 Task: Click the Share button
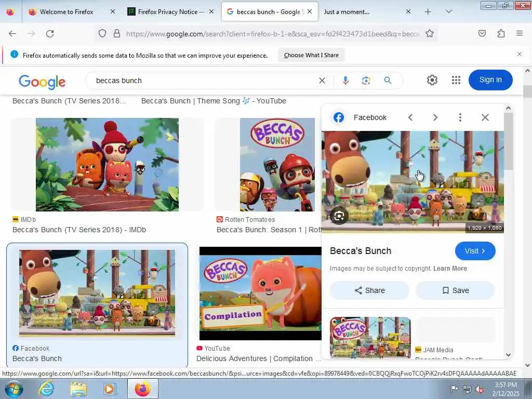coord(369,290)
